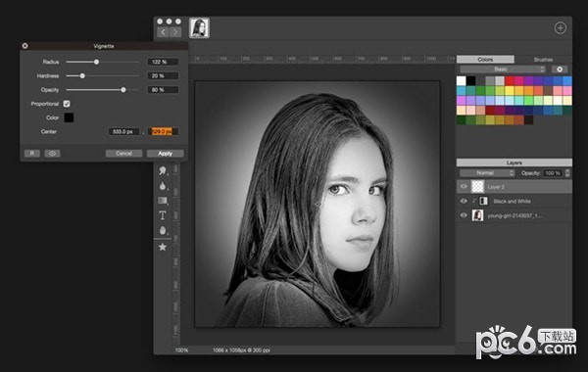Open the star shapes tool

(163, 247)
